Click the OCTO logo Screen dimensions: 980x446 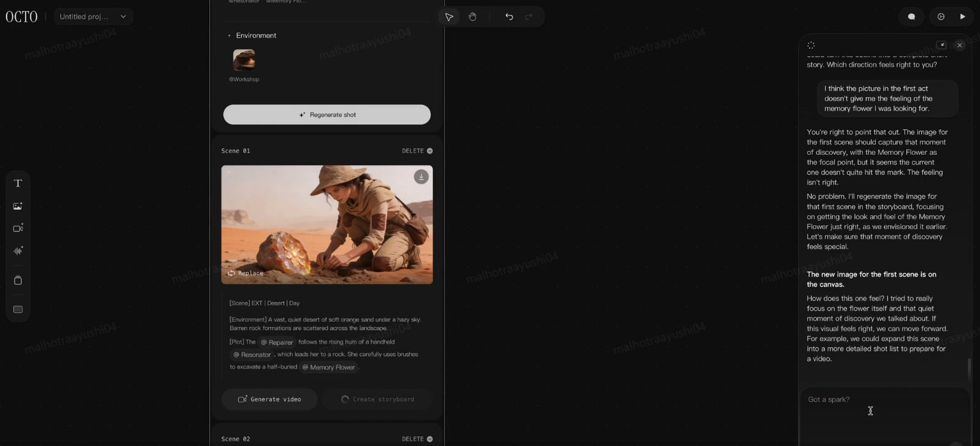22,17
